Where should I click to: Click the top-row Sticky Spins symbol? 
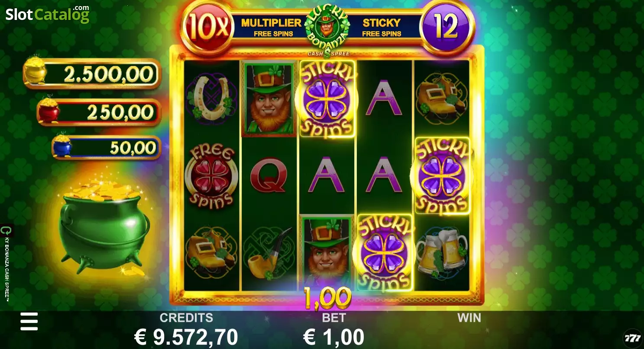tap(327, 98)
